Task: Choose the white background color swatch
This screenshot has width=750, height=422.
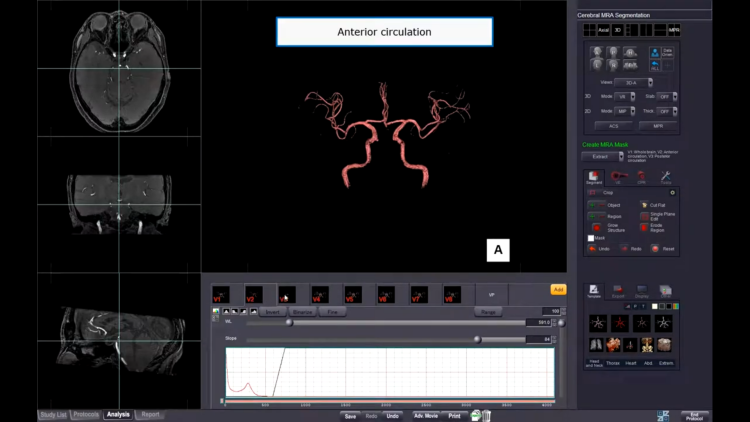Action: pos(654,306)
